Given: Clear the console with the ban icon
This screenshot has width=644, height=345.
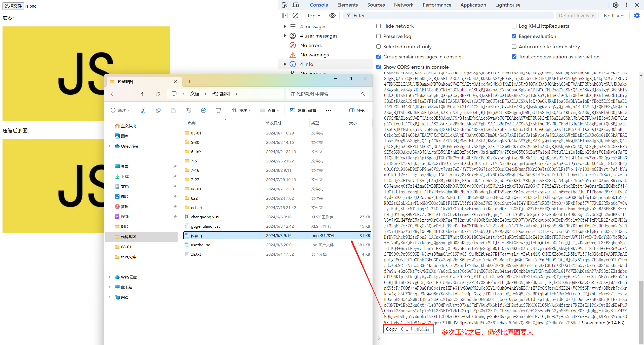Looking at the screenshot, I should 295,16.
